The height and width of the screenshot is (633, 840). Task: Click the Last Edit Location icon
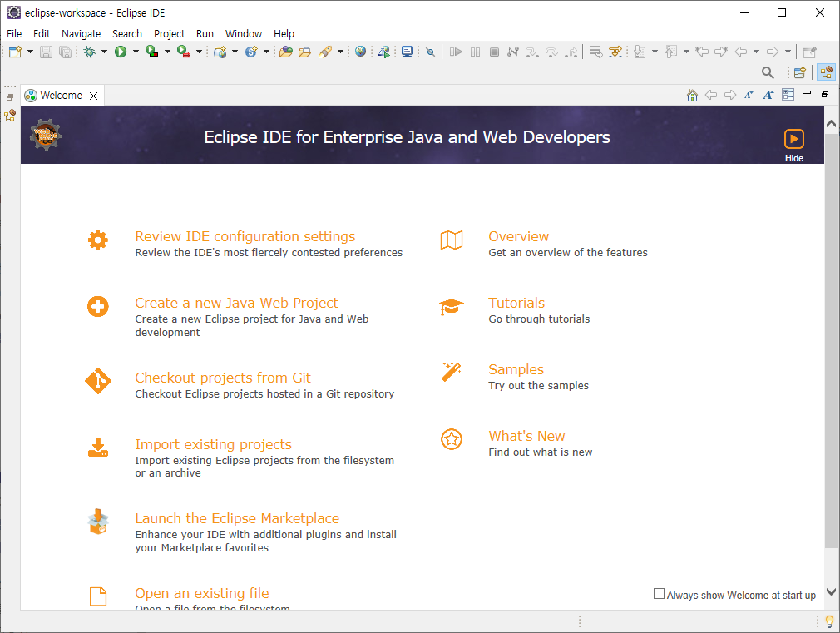[x=702, y=52]
